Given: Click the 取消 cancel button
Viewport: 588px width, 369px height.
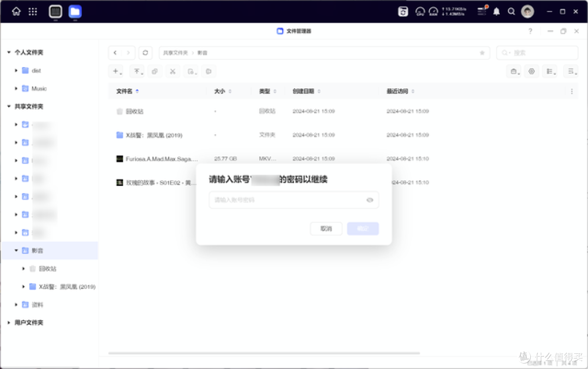Looking at the screenshot, I should pyautogui.click(x=326, y=228).
